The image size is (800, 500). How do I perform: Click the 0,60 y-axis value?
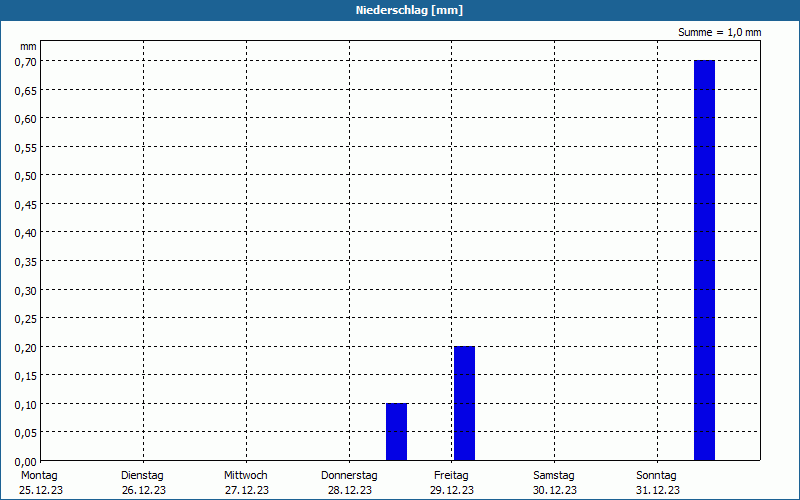(x=26, y=120)
